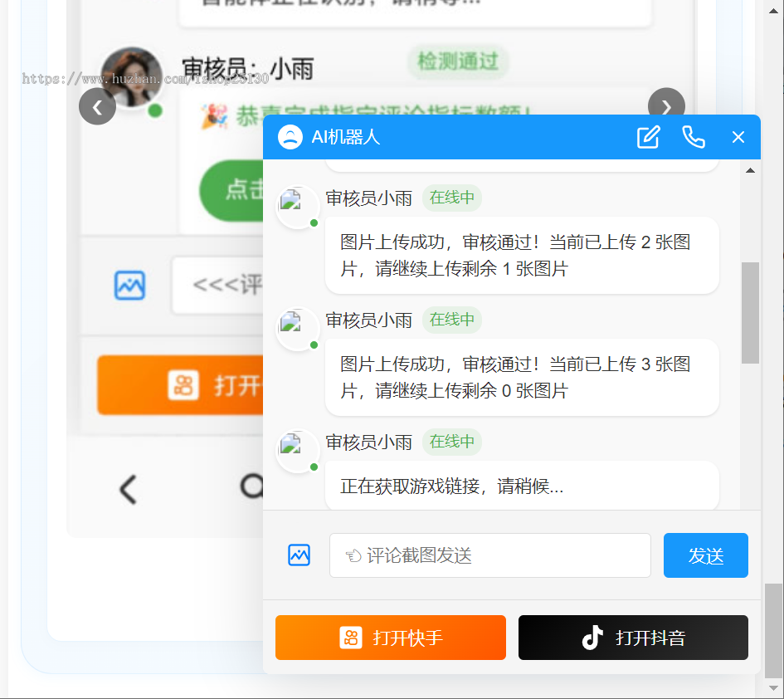
Task: Open Douyin via 打开抖音 button
Action: 633,638
